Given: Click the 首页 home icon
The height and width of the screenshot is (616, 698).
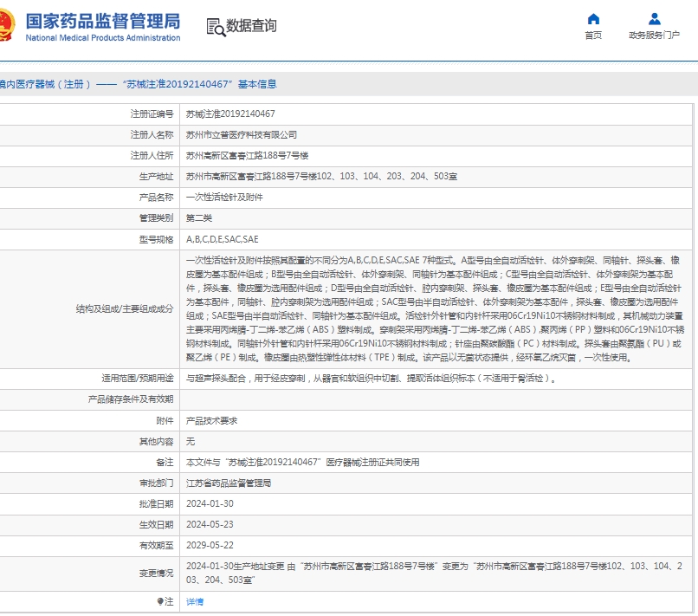Looking at the screenshot, I should point(593,19).
